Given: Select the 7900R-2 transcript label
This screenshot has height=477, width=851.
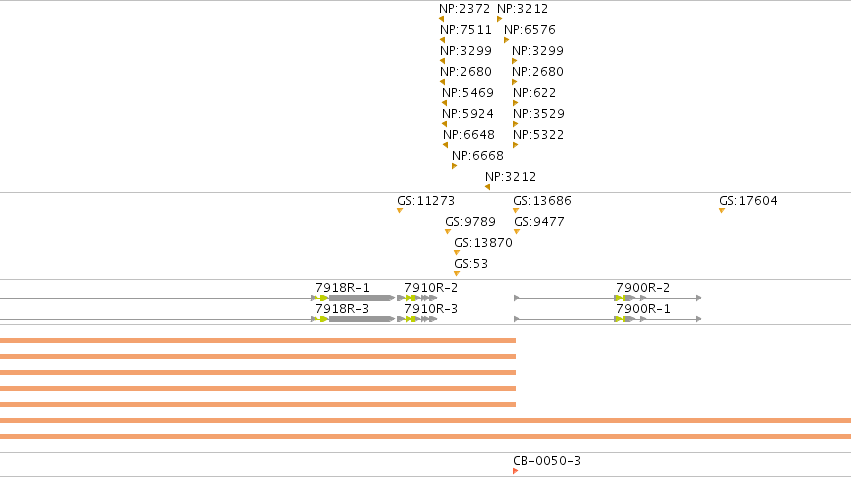Looking at the screenshot, I should 643,288.
